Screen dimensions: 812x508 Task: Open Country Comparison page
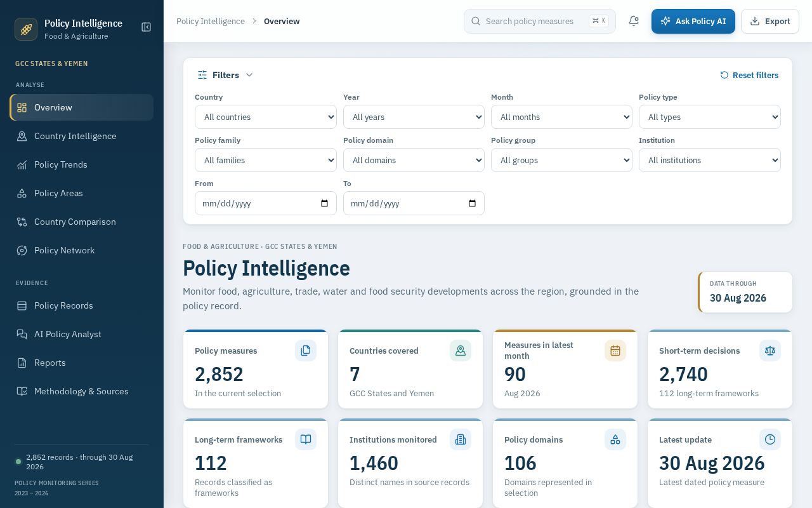pos(81,222)
